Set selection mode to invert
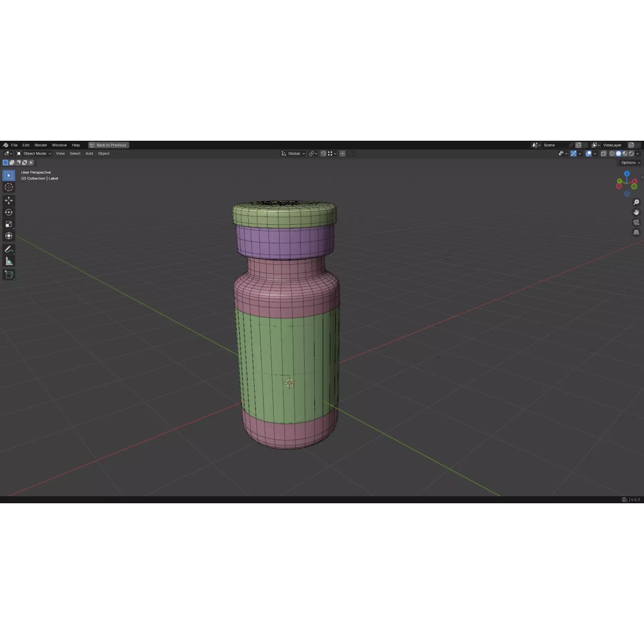This screenshot has width=644, height=644. click(24, 163)
